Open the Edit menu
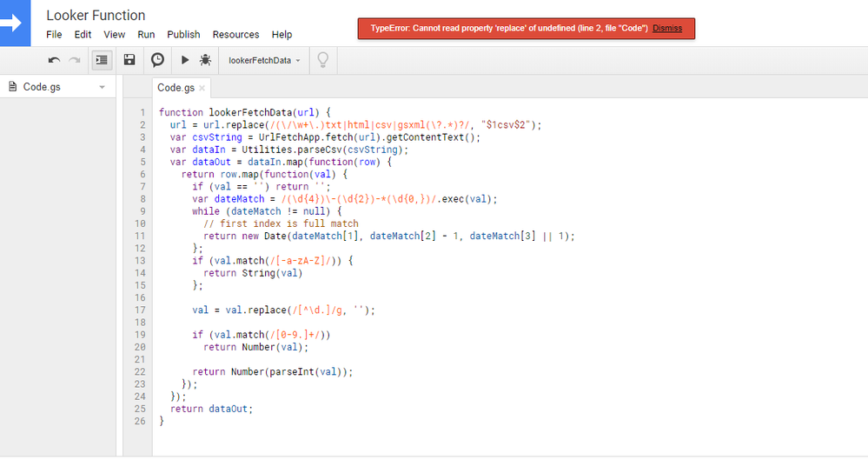Screen dimensions: 868x460 [x=83, y=35]
